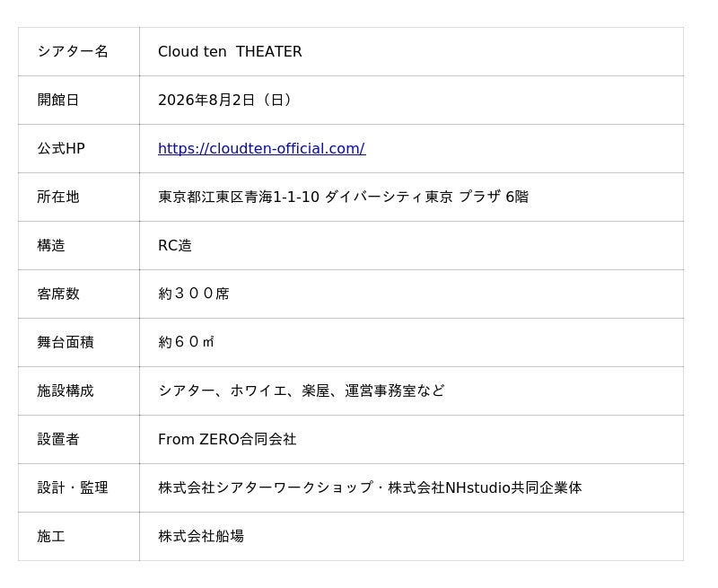Click the 客席数 row label
This screenshot has height=588, width=718.
[58, 294]
